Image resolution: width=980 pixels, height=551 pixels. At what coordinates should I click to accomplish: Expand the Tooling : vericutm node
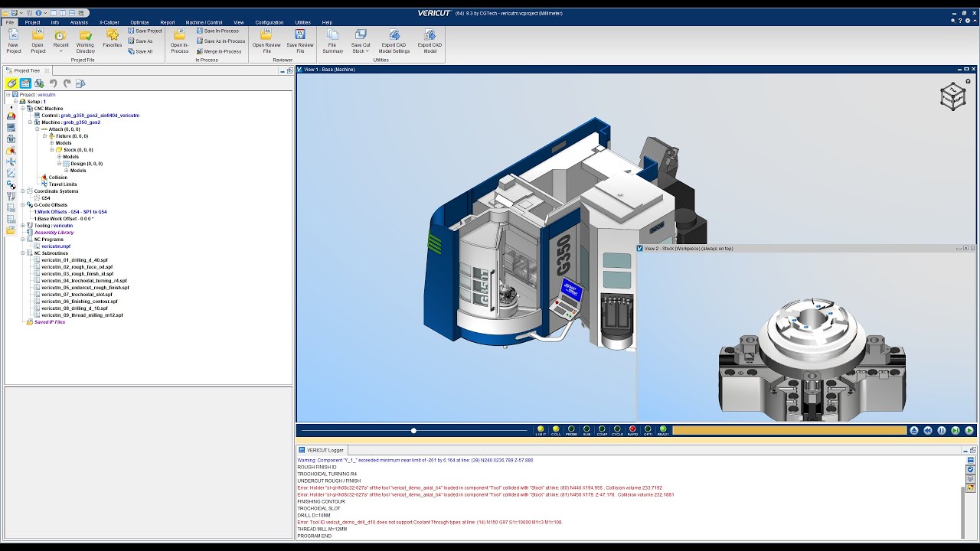pyautogui.click(x=22, y=226)
